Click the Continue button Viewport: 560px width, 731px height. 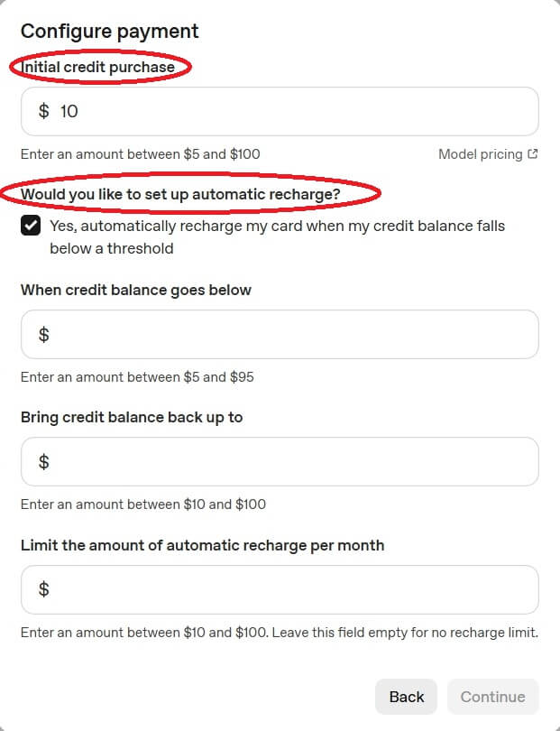492,697
